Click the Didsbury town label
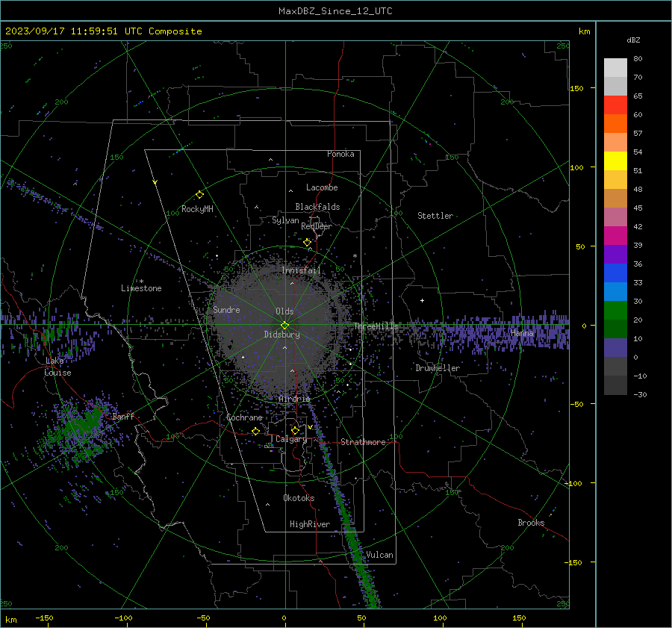This screenshot has width=672, height=628. 281,335
